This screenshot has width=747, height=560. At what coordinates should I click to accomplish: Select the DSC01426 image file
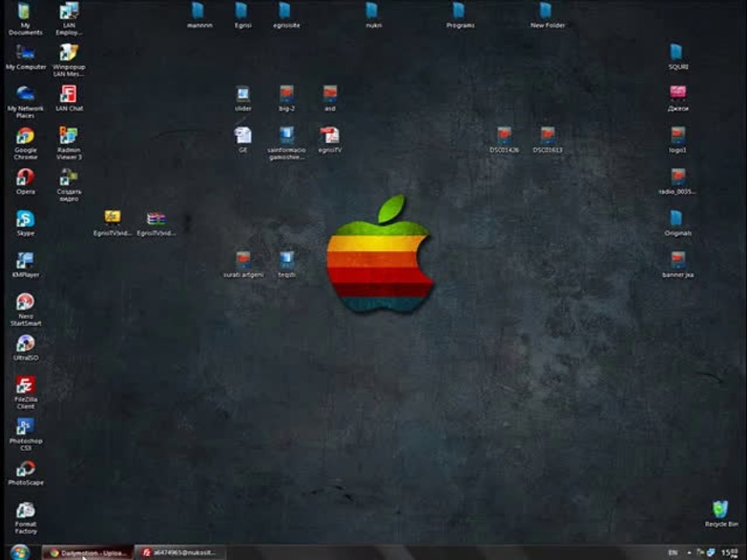click(504, 140)
